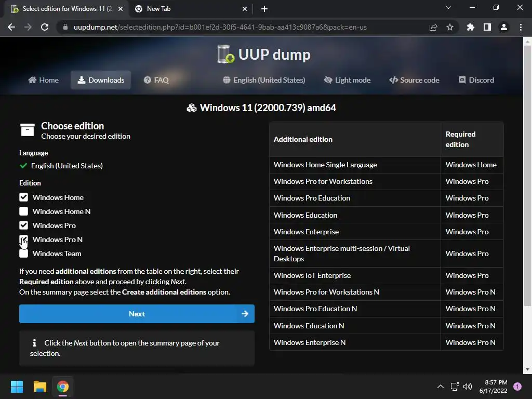The height and width of the screenshot is (399, 532).
Task: Click 'Windows IoT Enterprise' table cell
Action: (x=355, y=275)
